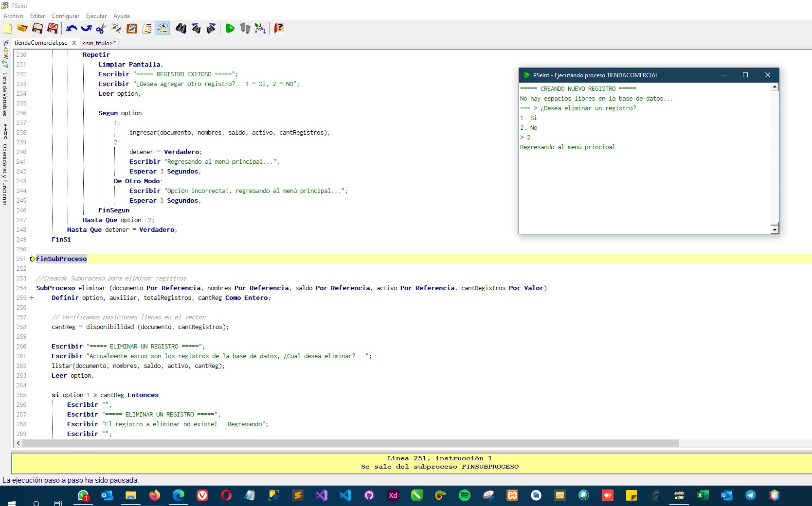812x506 pixels.
Task: Open the Configurar menu
Action: [66, 16]
